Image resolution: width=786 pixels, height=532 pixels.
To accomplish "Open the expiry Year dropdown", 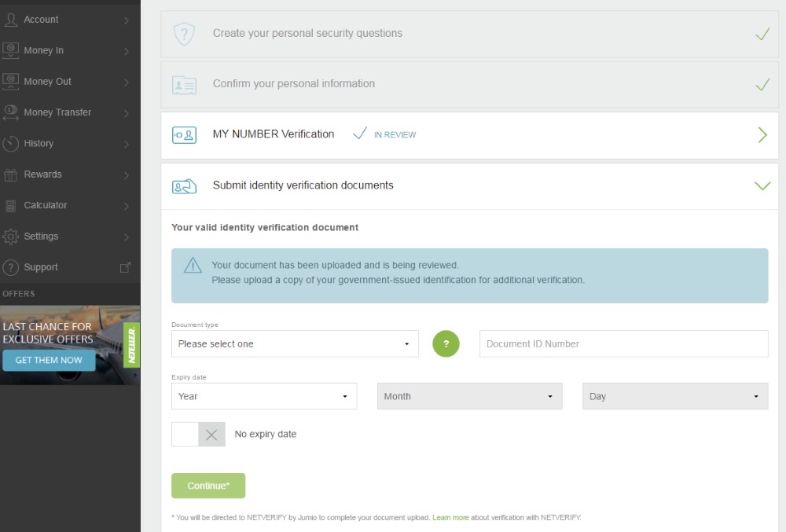I will point(264,397).
